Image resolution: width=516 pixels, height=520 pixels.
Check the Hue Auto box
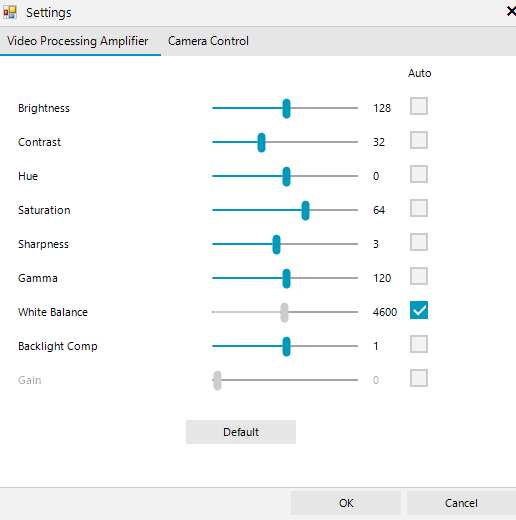419,174
